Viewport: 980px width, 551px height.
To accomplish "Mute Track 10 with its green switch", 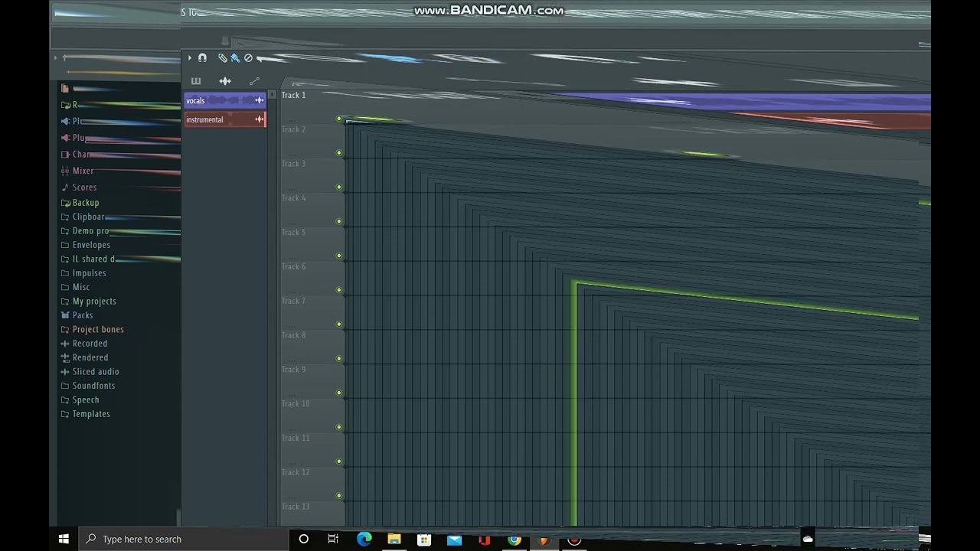I will tap(339, 427).
